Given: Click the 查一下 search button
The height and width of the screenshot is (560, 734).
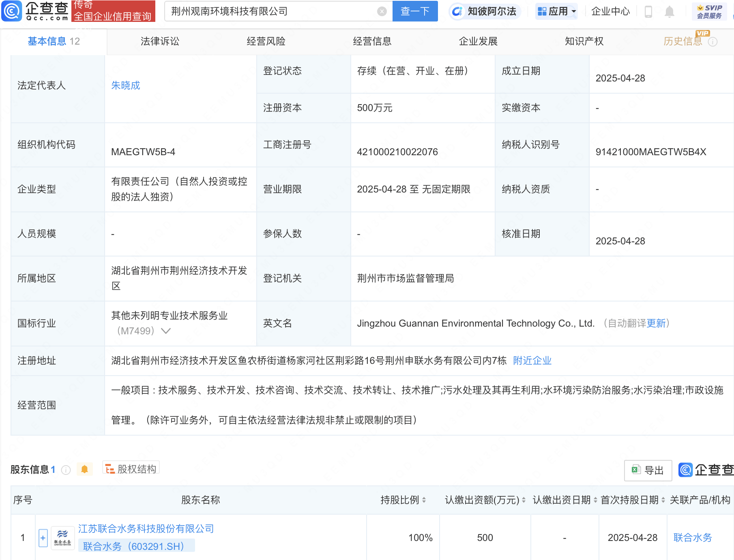Looking at the screenshot, I should 415,11.
